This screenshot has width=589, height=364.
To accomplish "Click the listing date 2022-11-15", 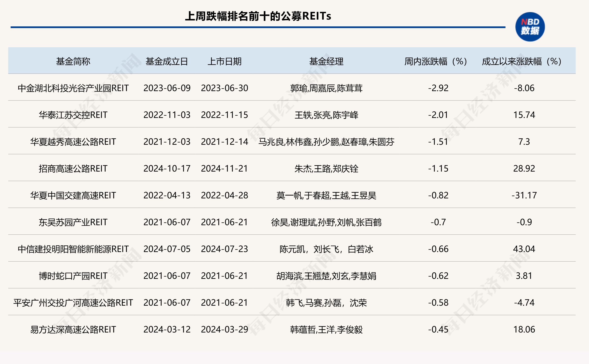I will [224, 115].
